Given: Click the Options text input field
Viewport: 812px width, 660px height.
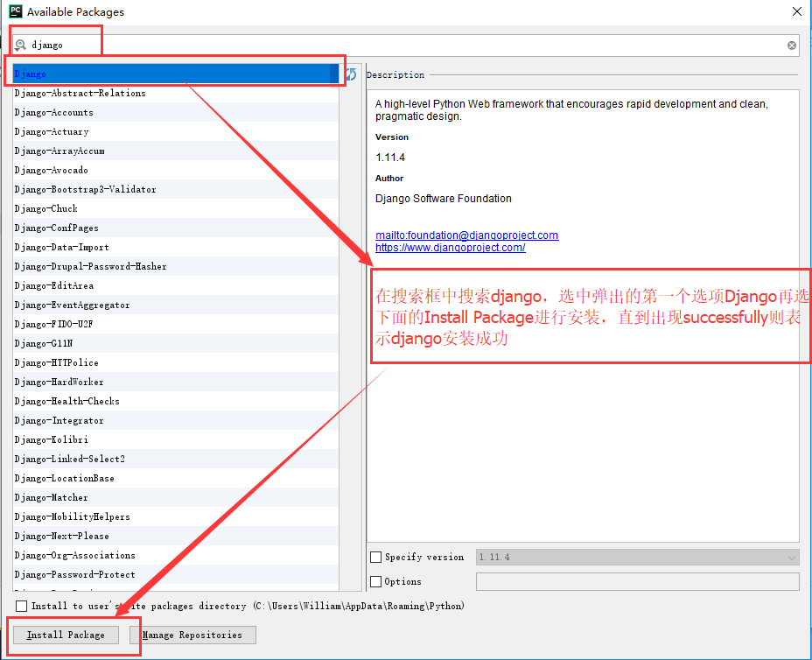Looking at the screenshot, I should point(637,582).
